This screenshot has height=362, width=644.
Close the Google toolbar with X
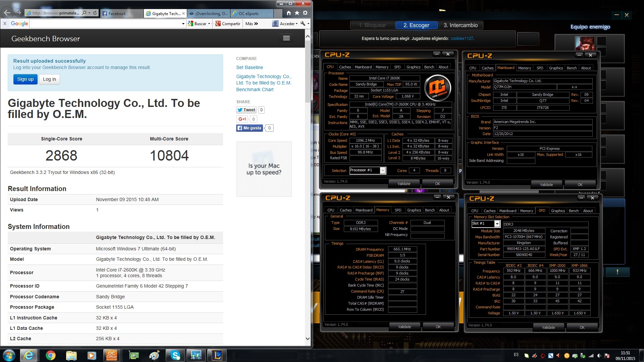pos(5,23)
